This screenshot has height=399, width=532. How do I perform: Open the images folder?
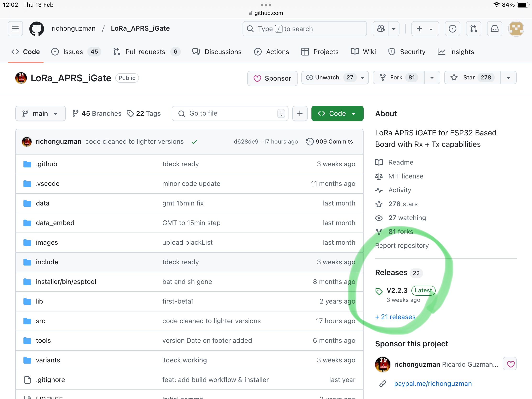47,242
